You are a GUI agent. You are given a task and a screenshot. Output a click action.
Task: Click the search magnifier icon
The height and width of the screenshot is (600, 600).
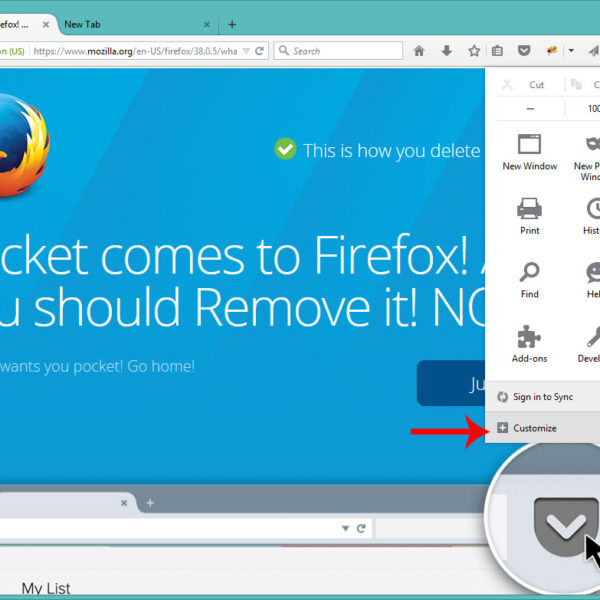(284, 51)
